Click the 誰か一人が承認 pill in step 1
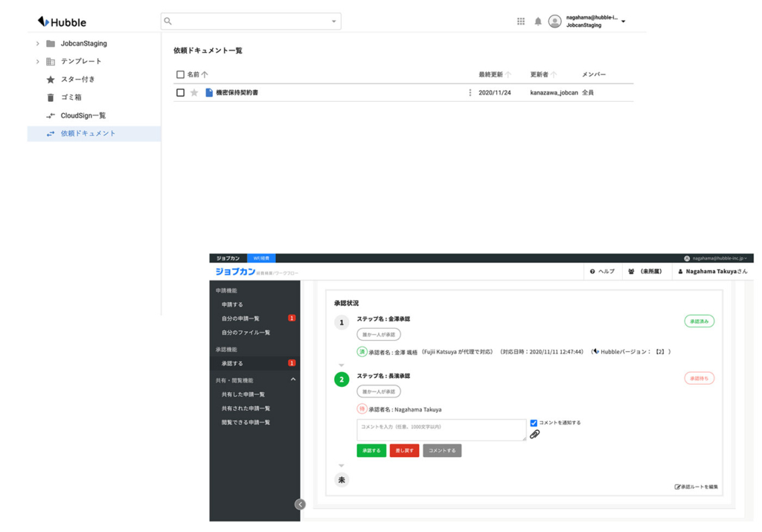762x532 pixels. point(379,335)
